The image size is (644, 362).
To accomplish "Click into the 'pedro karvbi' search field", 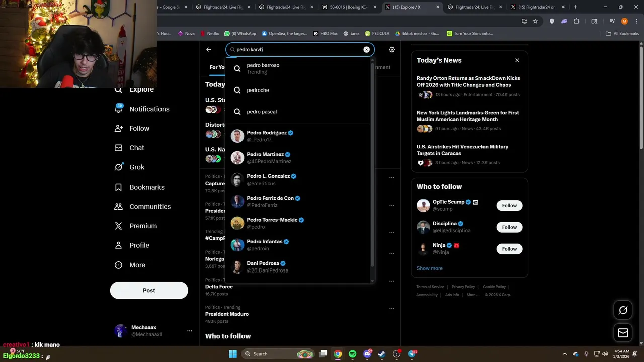I will [x=300, y=50].
